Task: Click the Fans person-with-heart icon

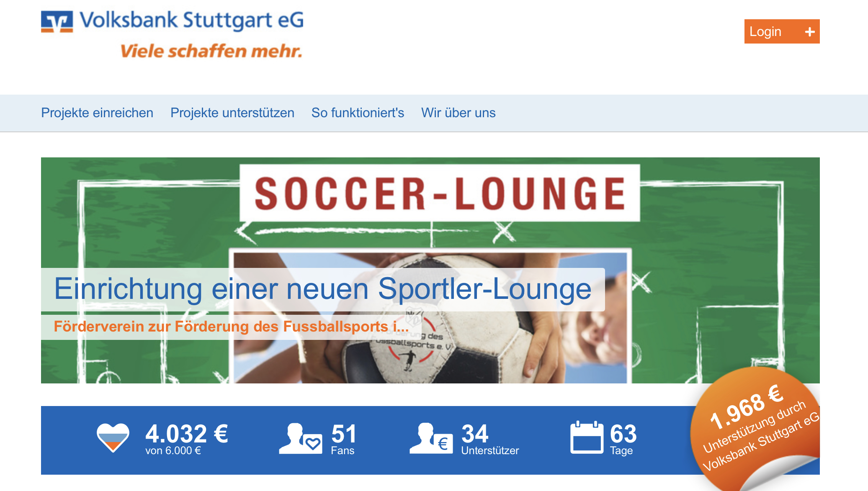Action: tap(301, 438)
